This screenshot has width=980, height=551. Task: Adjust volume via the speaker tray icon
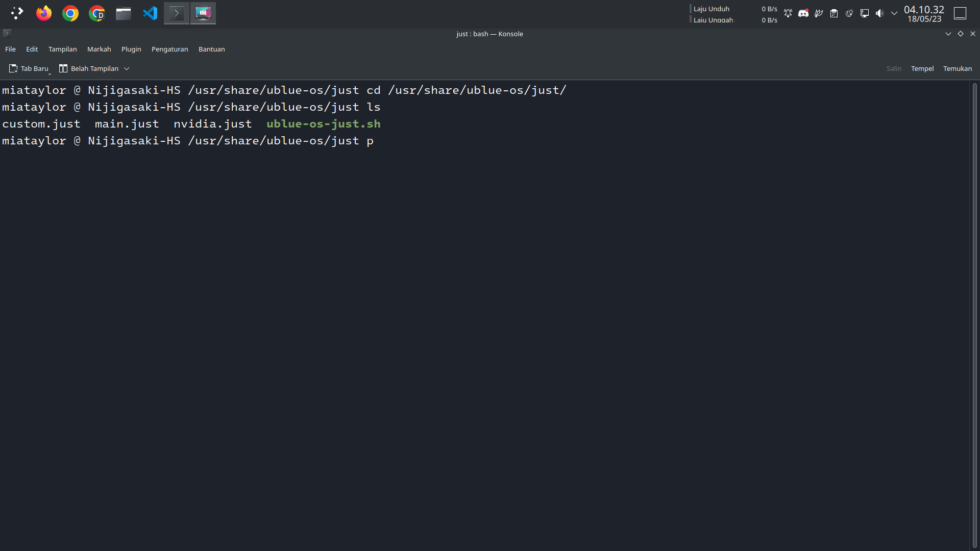(880, 13)
